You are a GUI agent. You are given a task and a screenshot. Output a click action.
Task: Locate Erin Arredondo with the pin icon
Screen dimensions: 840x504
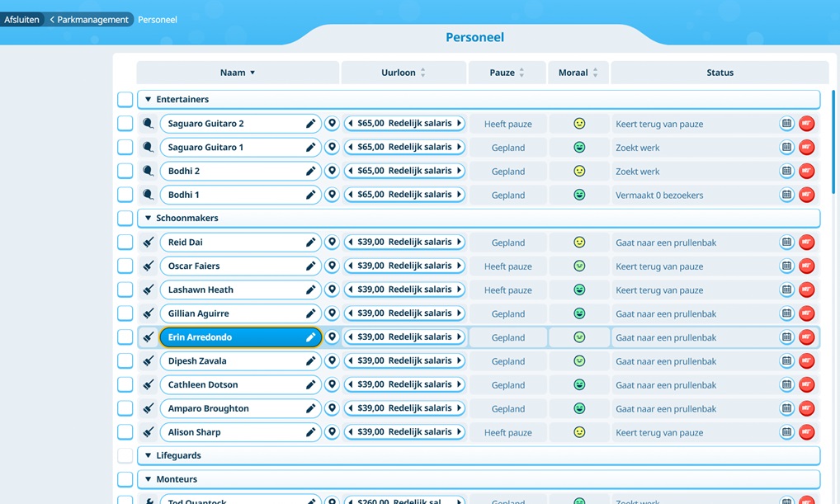tap(333, 337)
